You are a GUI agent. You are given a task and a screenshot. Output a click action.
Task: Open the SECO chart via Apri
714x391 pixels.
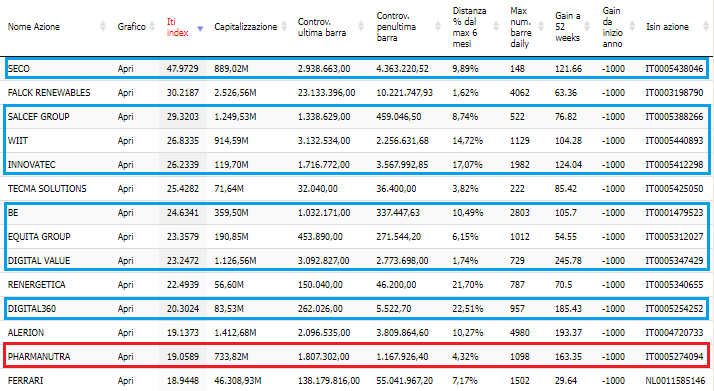click(x=125, y=69)
